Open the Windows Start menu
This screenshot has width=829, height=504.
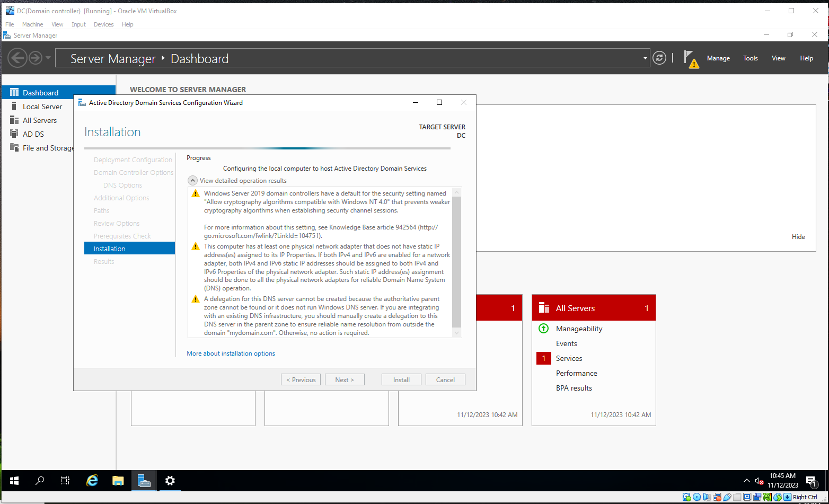click(14, 481)
